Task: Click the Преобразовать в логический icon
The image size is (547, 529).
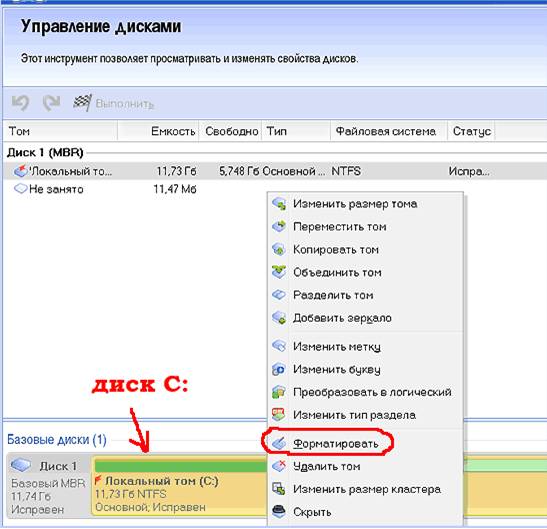Action: (279, 392)
